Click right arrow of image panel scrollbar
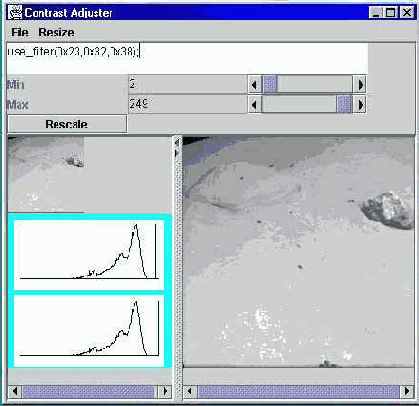Image resolution: width=419 pixels, height=406 pixels. [x=407, y=391]
